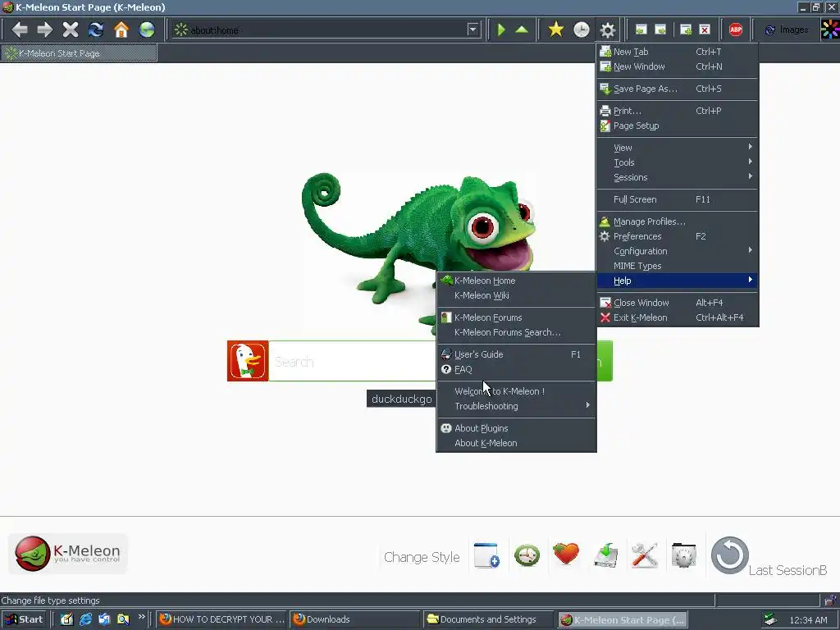Open About Plugins menu item

517,428
